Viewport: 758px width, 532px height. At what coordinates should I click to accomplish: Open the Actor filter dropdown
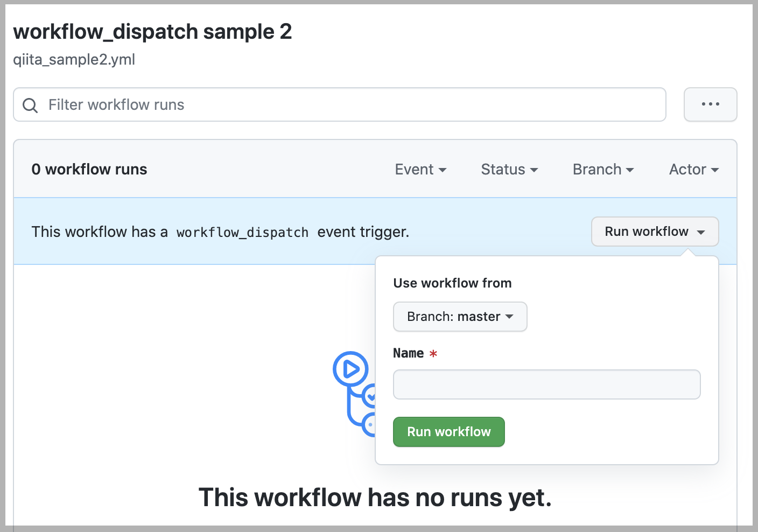coord(693,169)
